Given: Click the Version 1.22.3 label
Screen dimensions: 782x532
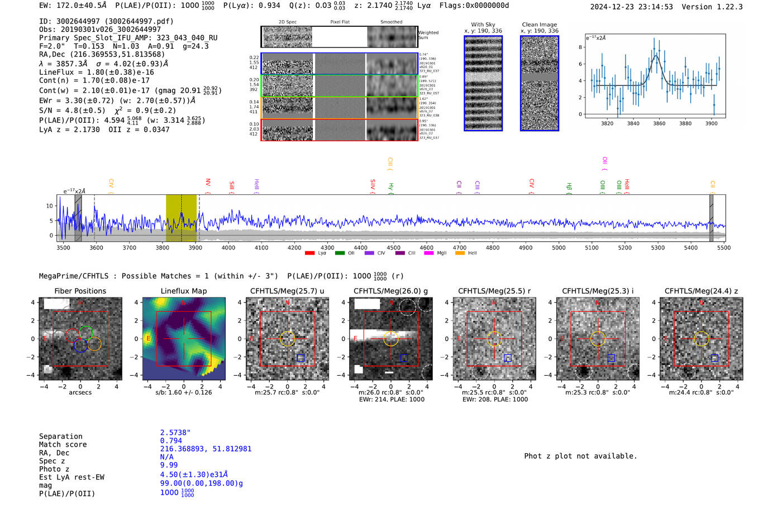Looking at the screenshot, I should click(x=712, y=7).
